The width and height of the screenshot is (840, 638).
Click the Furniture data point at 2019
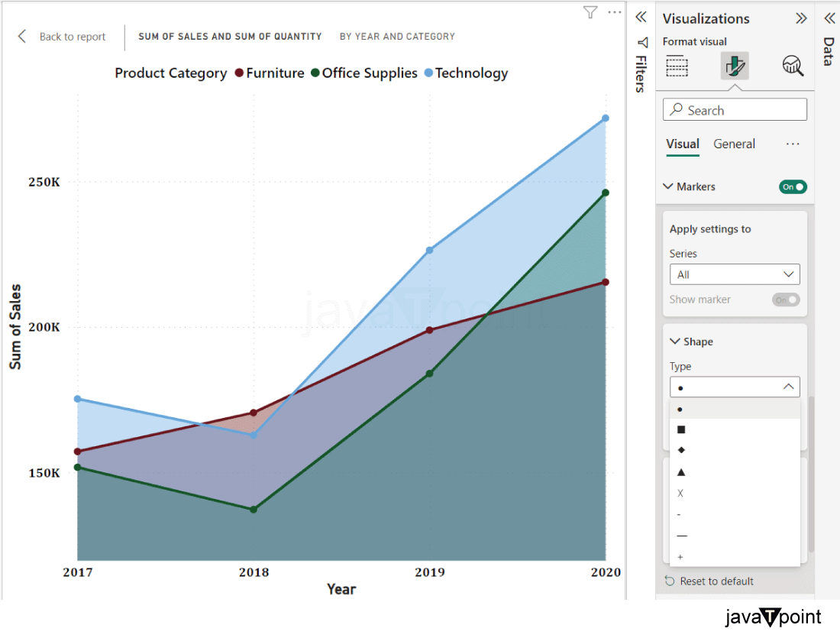point(430,330)
